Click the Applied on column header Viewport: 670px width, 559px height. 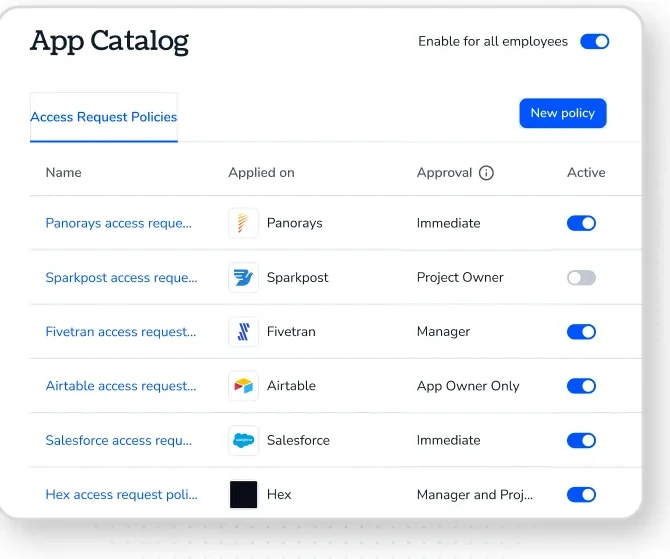[262, 173]
